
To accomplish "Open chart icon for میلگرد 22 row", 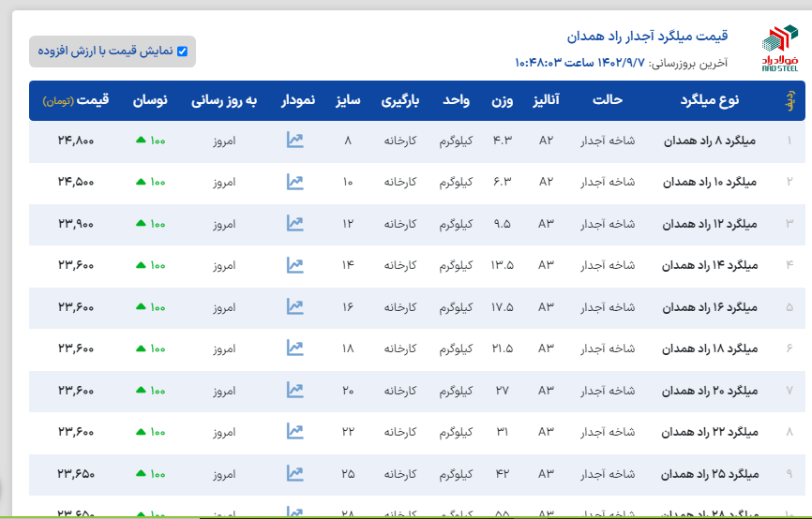I will pos(295,432).
